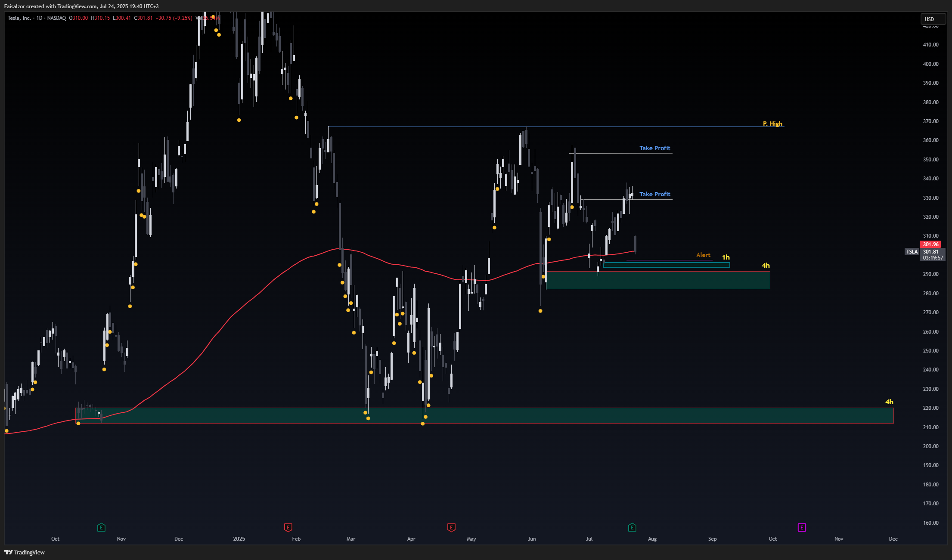Viewport: 952px width, 560px height.
Task: Click the 350.00 price axis label
Action: tap(930, 160)
